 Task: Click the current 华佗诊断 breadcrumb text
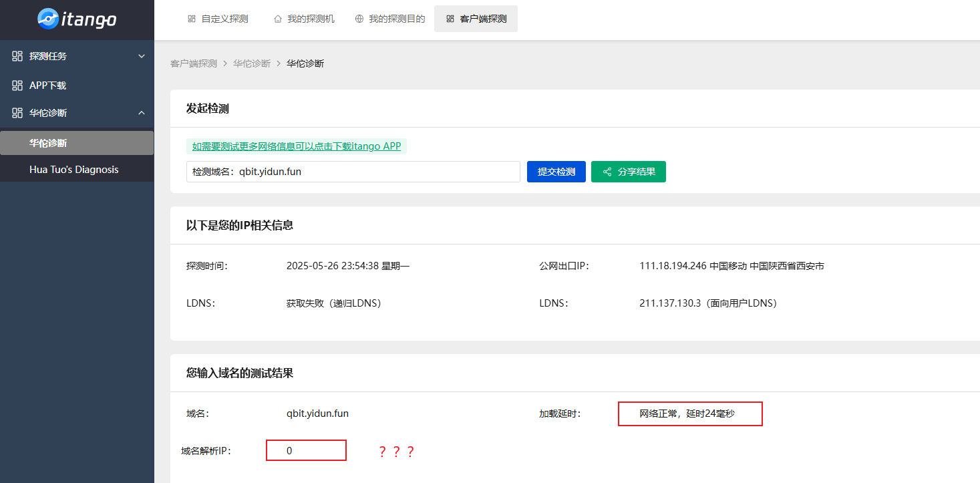click(x=305, y=63)
